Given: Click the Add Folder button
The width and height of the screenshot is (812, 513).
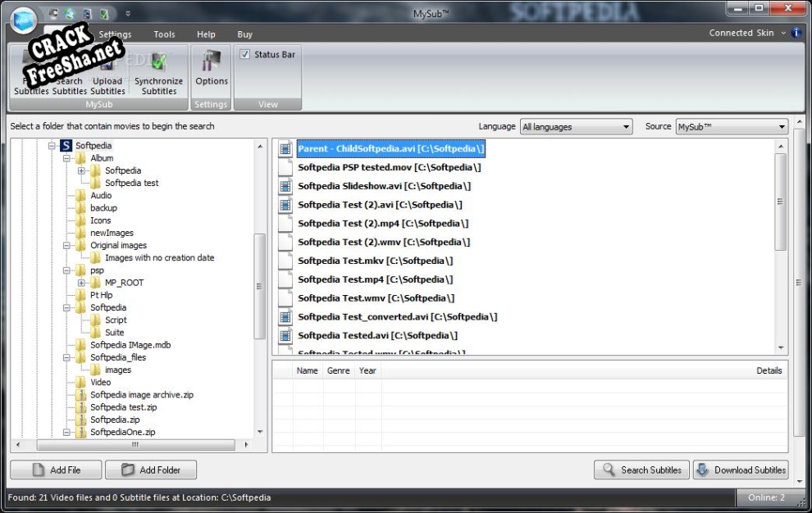Looking at the screenshot, I should tap(150, 470).
